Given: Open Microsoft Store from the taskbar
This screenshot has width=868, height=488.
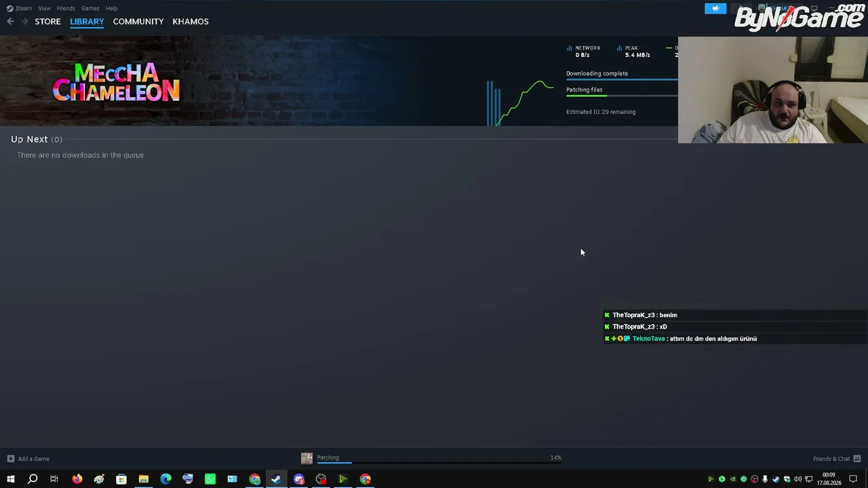Looking at the screenshot, I should coord(121,479).
